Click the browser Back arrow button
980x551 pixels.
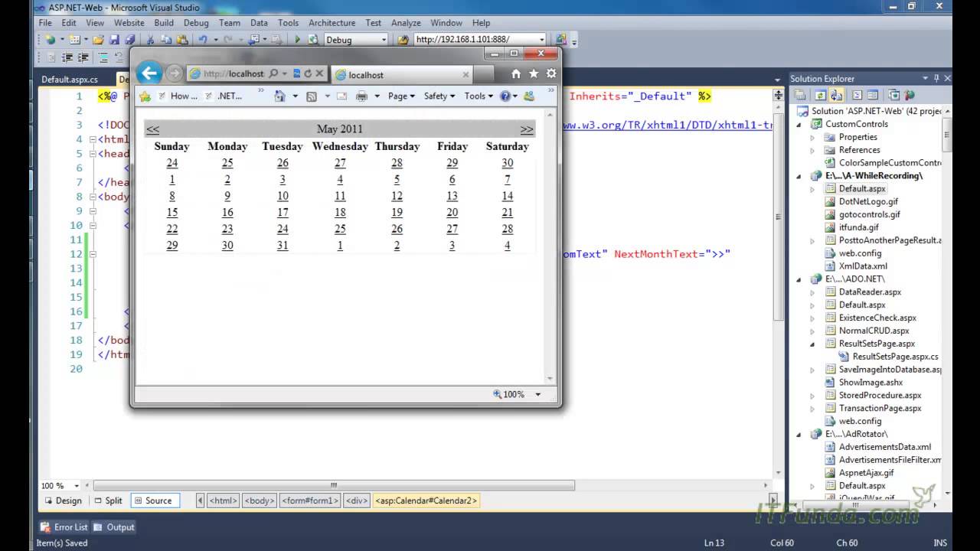(x=149, y=73)
